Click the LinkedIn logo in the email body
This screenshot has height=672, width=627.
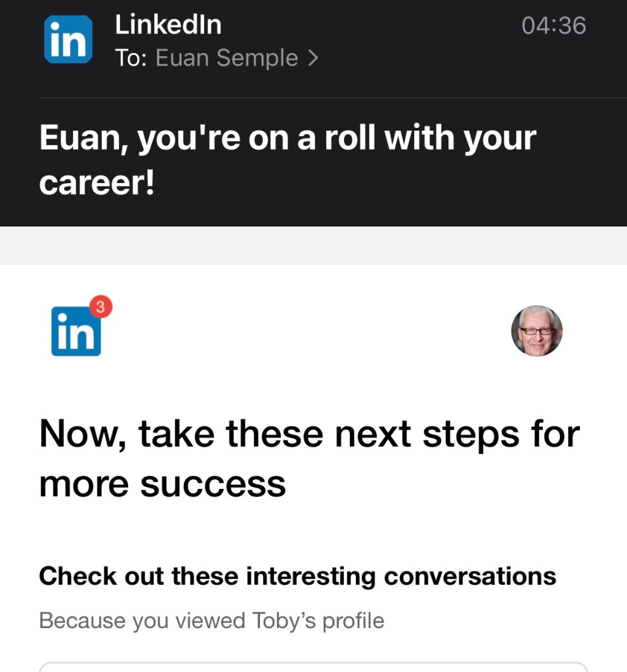click(x=76, y=332)
